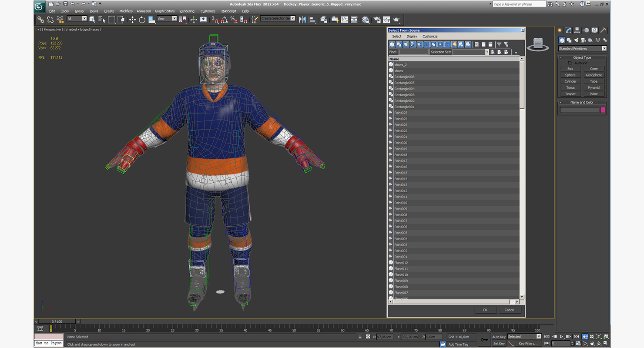Screen dimensions: 644x348
Task: Click the Select and Link tool
Action: 40,20
